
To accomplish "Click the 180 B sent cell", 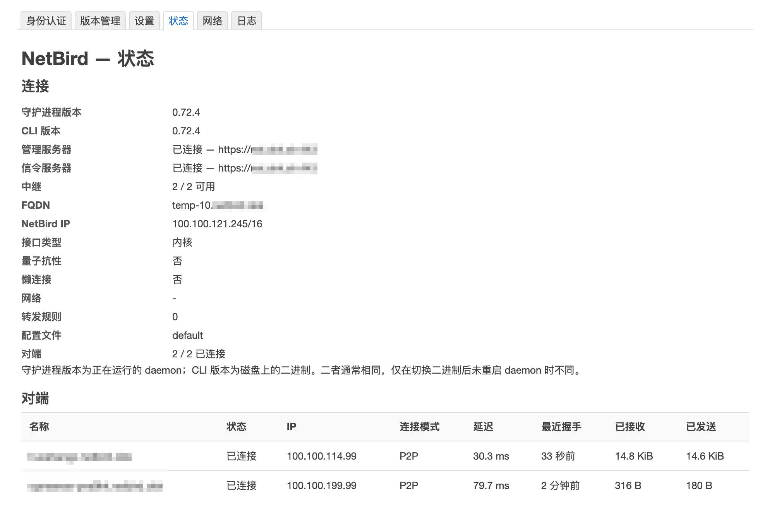I will [699, 486].
